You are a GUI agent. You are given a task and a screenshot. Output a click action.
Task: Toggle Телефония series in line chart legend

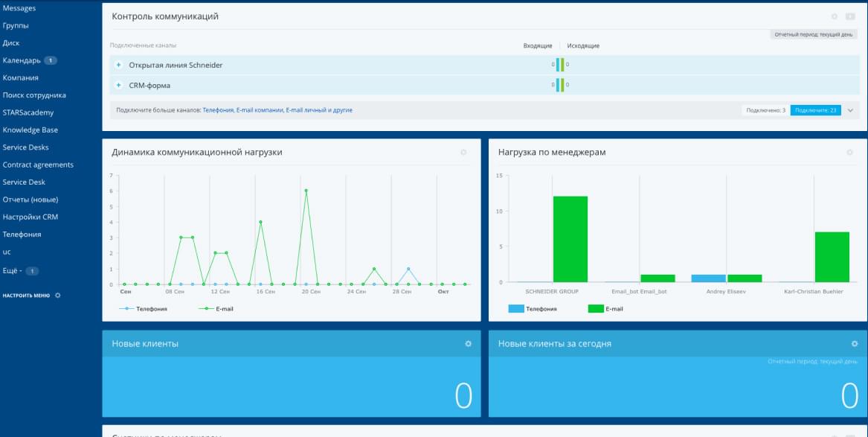[x=143, y=308]
